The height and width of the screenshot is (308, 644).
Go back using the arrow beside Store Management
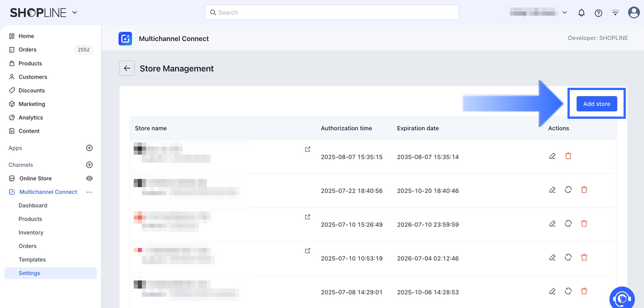(x=127, y=68)
